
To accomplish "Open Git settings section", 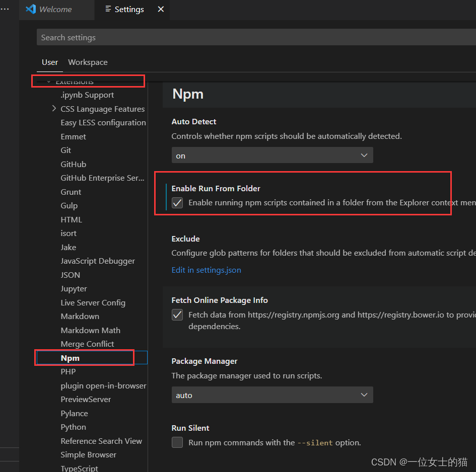I will [x=65, y=150].
